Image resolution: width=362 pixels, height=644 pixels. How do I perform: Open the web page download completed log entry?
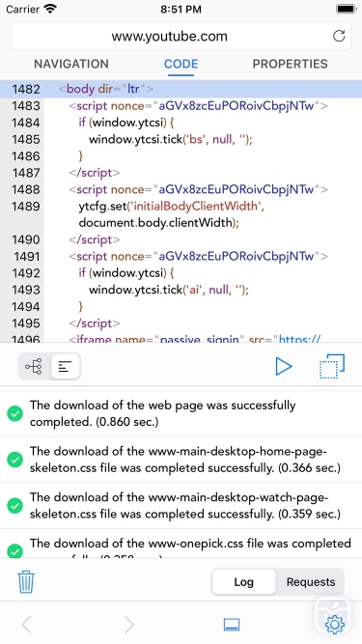pyautogui.click(x=181, y=413)
